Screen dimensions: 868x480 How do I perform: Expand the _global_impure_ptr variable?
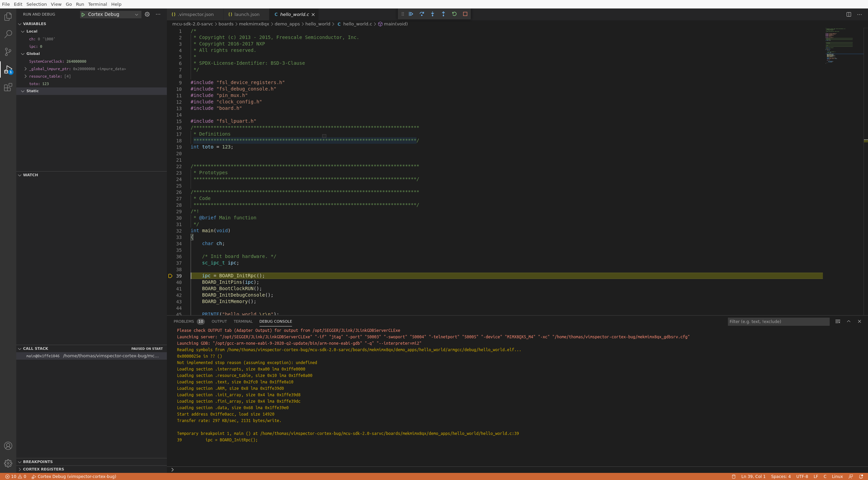click(26, 68)
